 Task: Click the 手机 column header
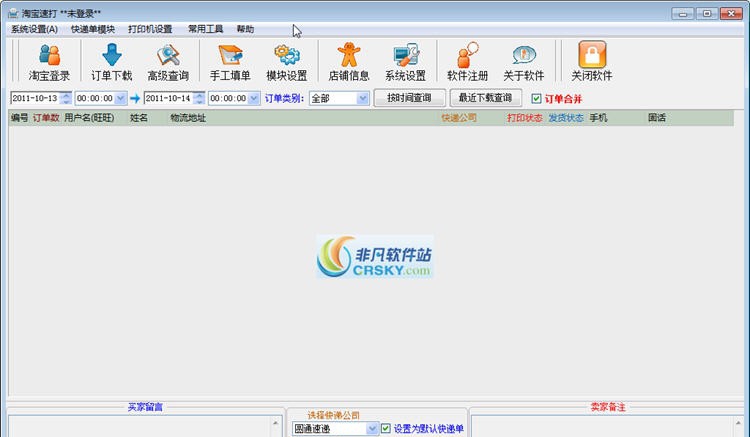(x=598, y=118)
